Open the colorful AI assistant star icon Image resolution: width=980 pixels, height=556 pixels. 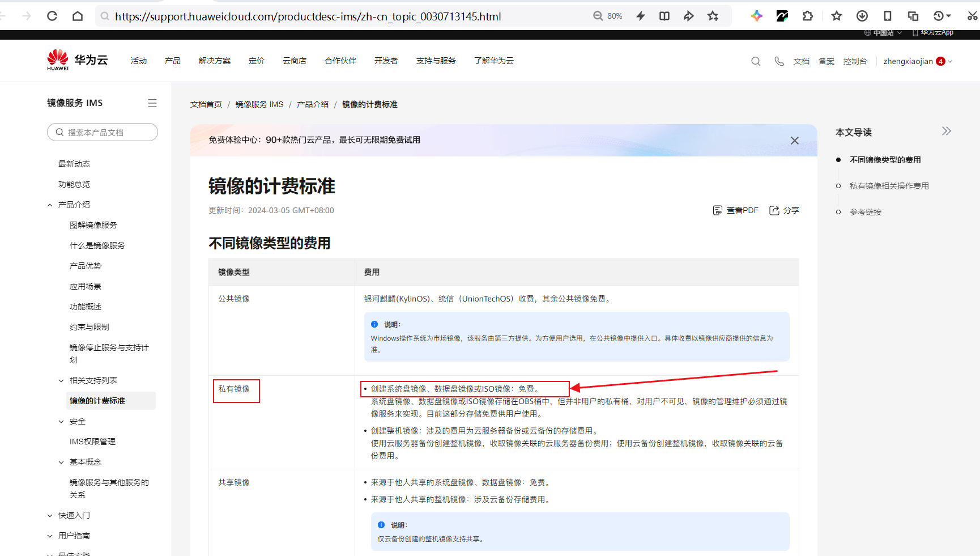click(757, 16)
